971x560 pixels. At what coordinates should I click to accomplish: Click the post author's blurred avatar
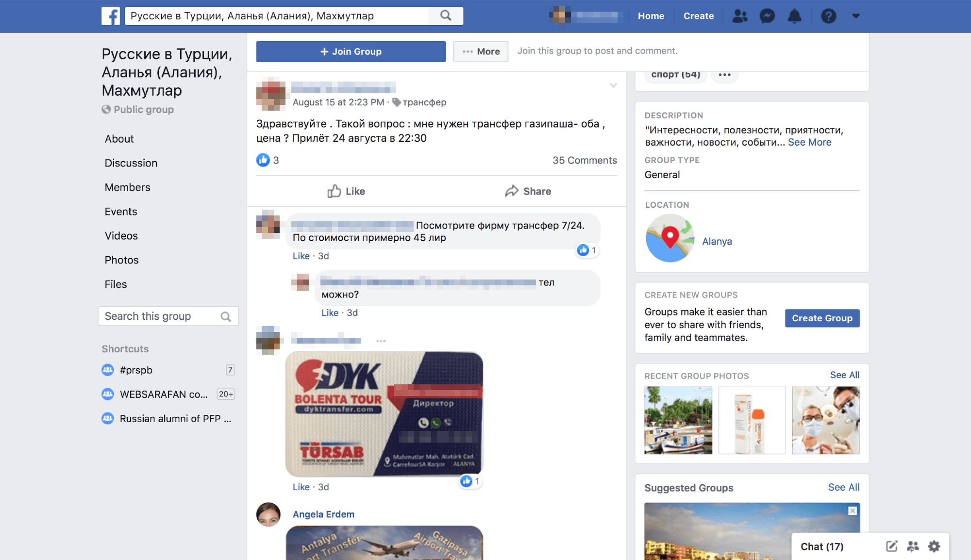coord(271,94)
